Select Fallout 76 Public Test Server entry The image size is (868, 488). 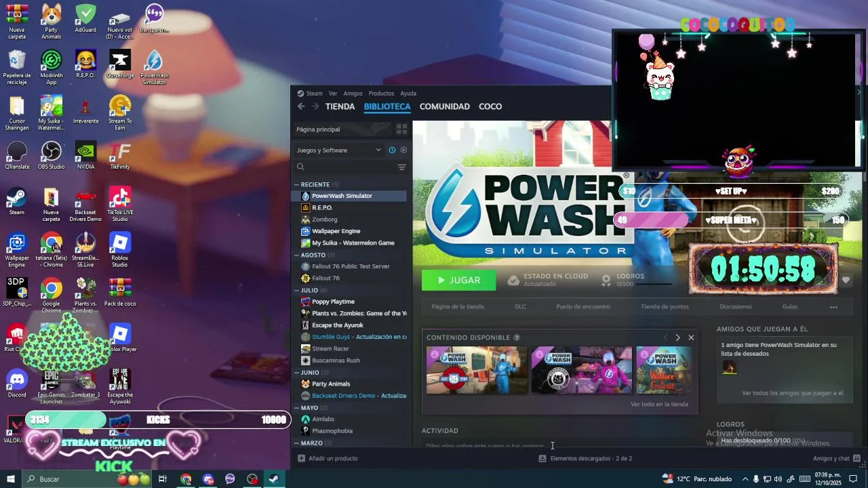point(349,266)
